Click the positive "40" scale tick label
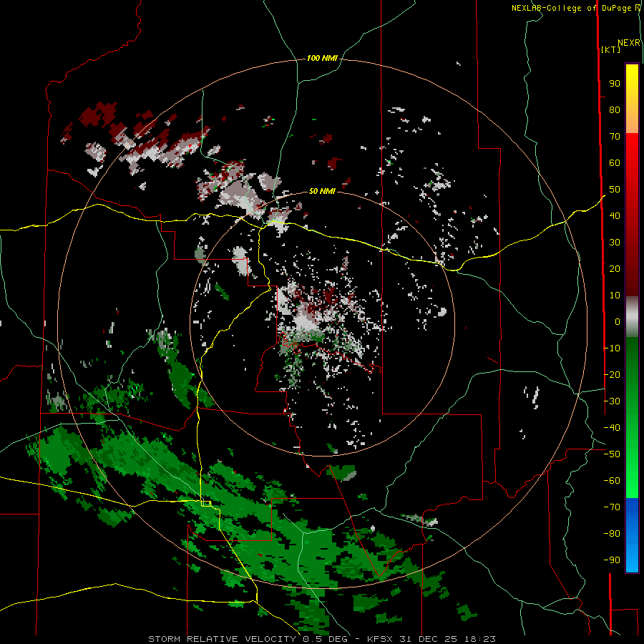 click(x=615, y=216)
